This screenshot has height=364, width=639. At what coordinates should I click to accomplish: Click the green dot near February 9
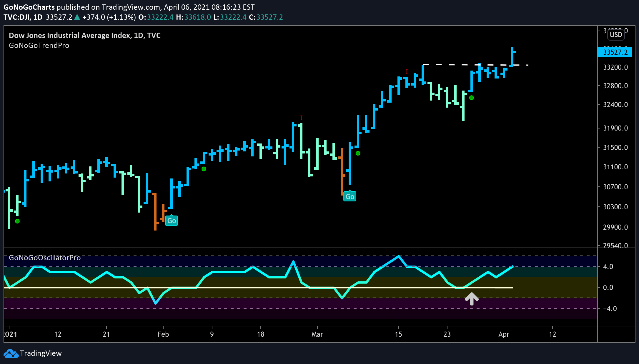click(x=204, y=169)
